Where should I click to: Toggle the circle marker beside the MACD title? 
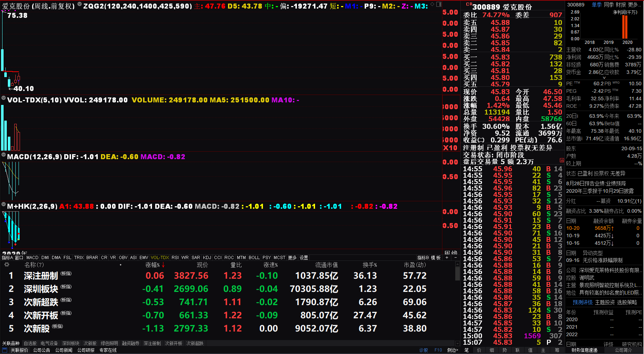4,155
